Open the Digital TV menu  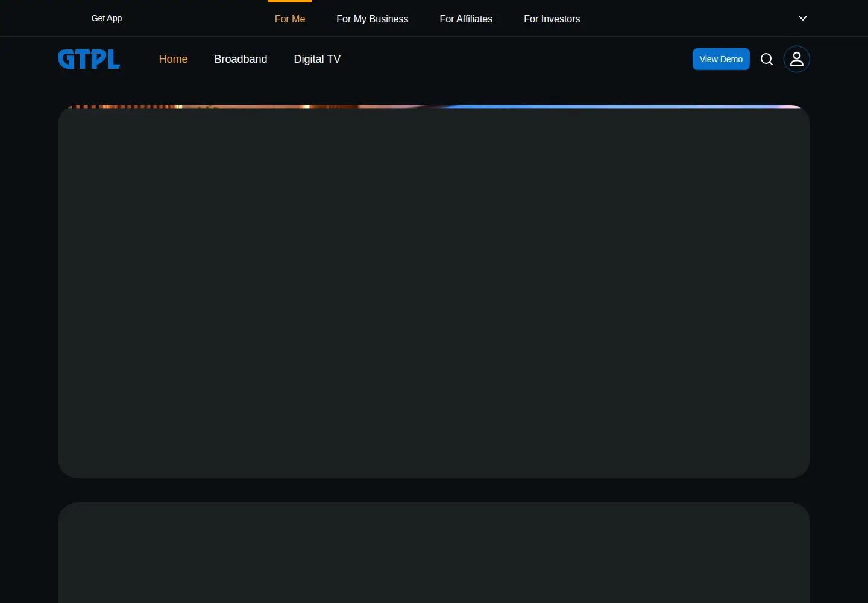pos(317,59)
